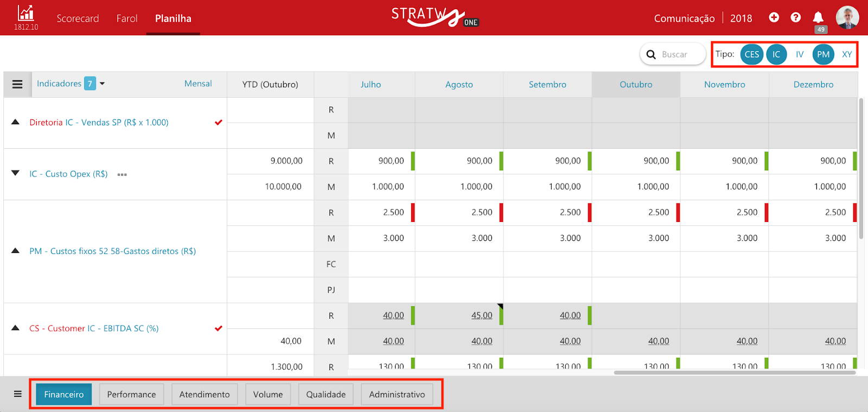The width and height of the screenshot is (868, 412).
Task: Collapse the IC Custo Opex row
Action: point(15,173)
